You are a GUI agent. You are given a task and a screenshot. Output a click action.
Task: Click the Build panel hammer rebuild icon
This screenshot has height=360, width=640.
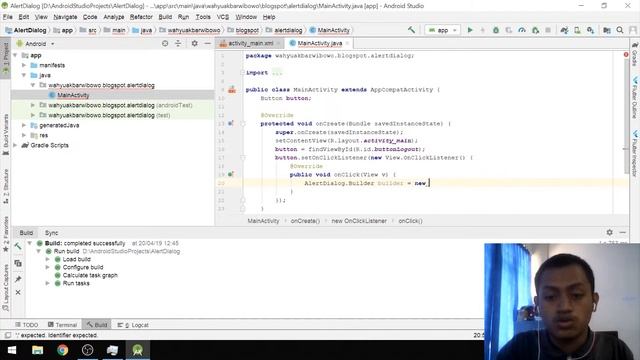[18, 246]
